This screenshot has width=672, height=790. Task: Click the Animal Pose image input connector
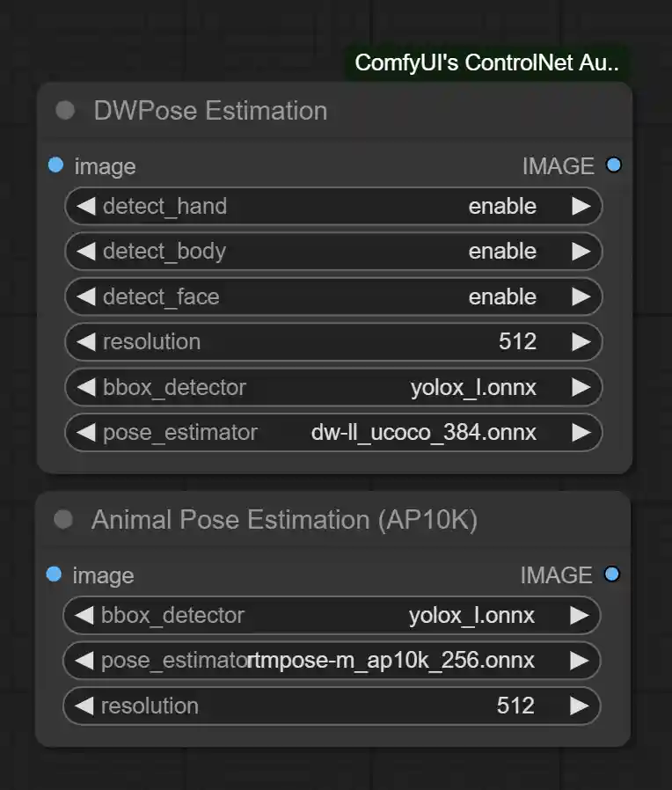coord(55,574)
